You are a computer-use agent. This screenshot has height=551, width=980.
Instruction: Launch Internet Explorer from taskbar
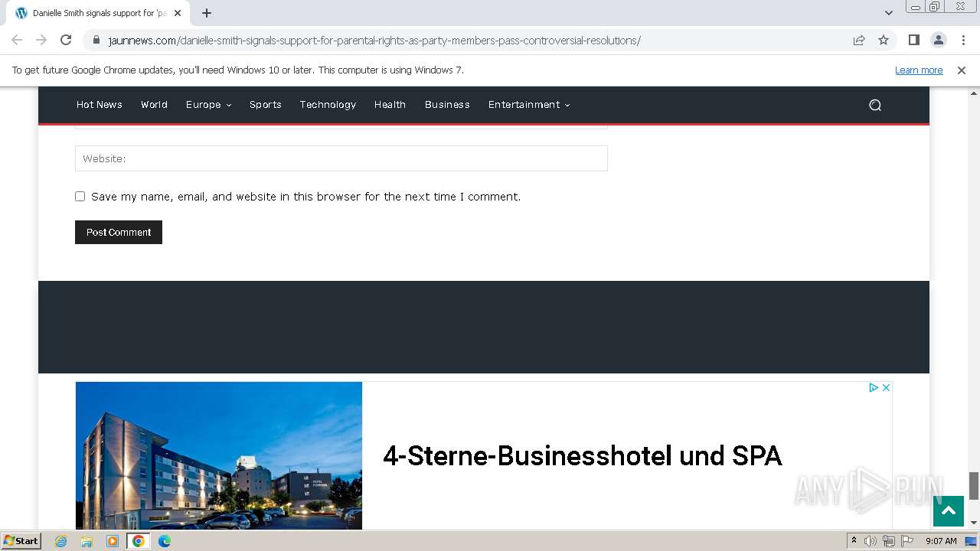click(x=60, y=541)
